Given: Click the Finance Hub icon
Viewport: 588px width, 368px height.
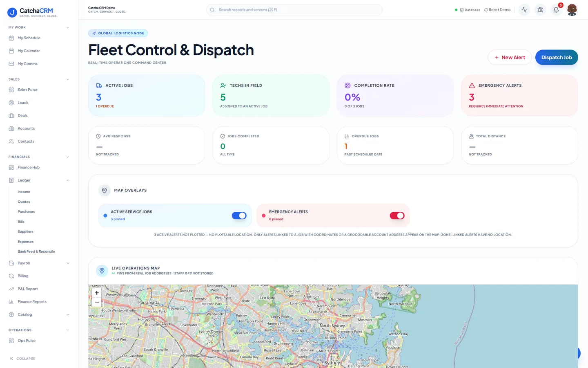Looking at the screenshot, I should pos(11,168).
